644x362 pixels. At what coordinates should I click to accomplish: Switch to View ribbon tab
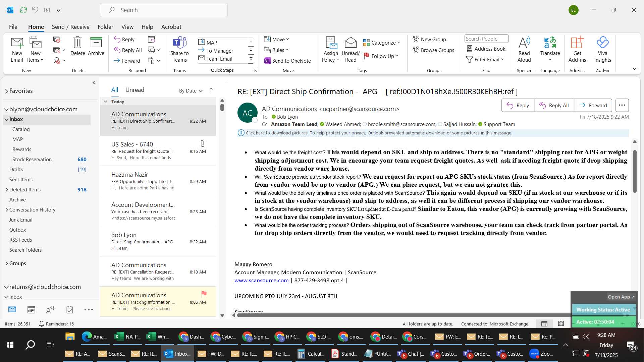tap(127, 27)
